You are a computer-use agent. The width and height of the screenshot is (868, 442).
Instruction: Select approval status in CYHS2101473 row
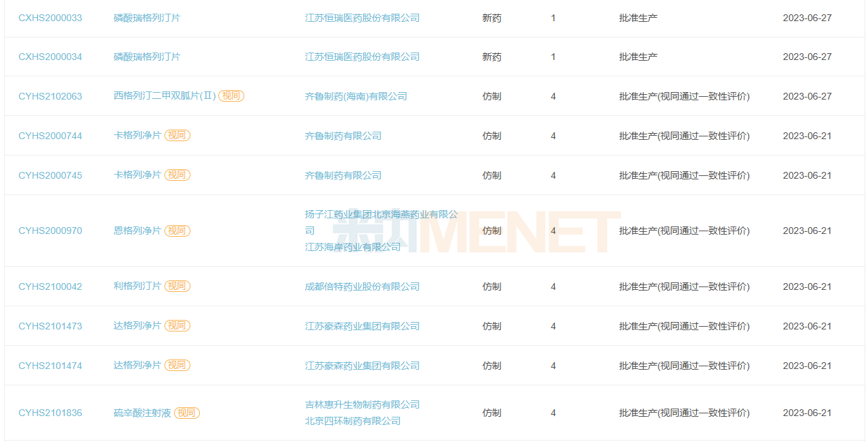coord(684,326)
